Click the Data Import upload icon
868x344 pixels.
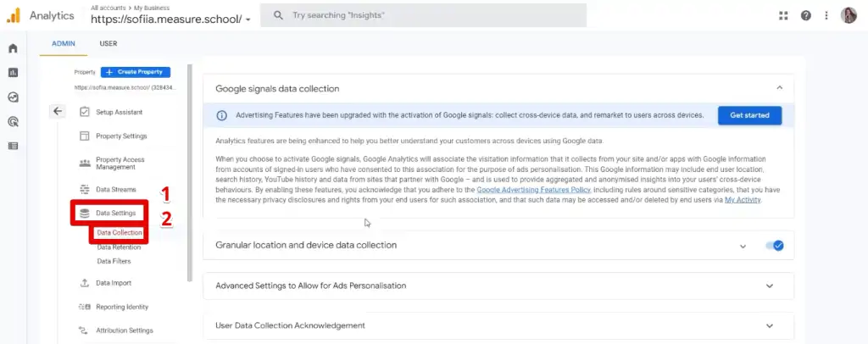point(85,283)
